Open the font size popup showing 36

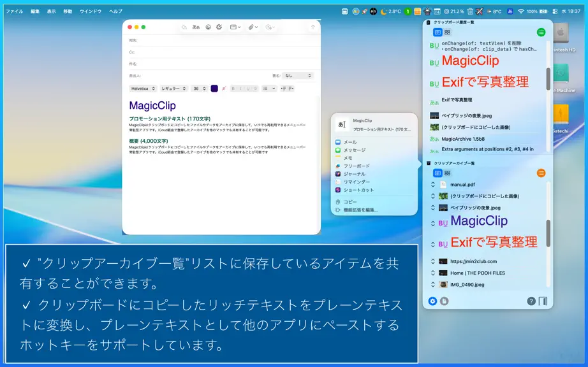pos(199,89)
